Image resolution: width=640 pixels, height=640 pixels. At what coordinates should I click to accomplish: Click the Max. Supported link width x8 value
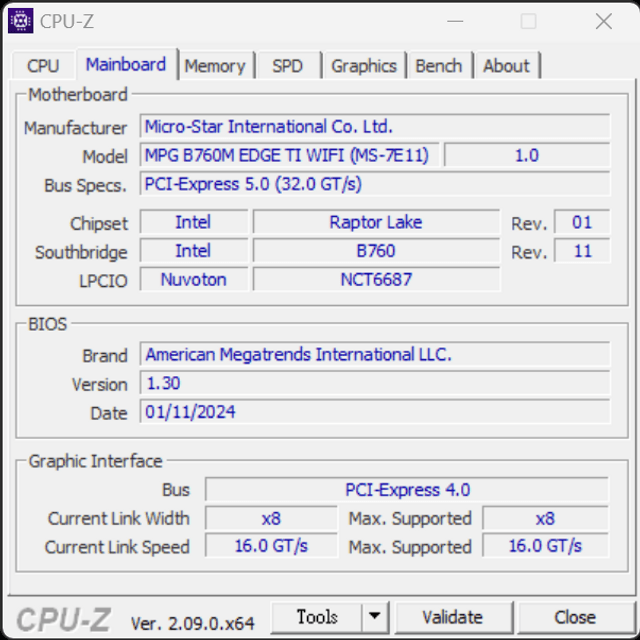[x=545, y=518]
